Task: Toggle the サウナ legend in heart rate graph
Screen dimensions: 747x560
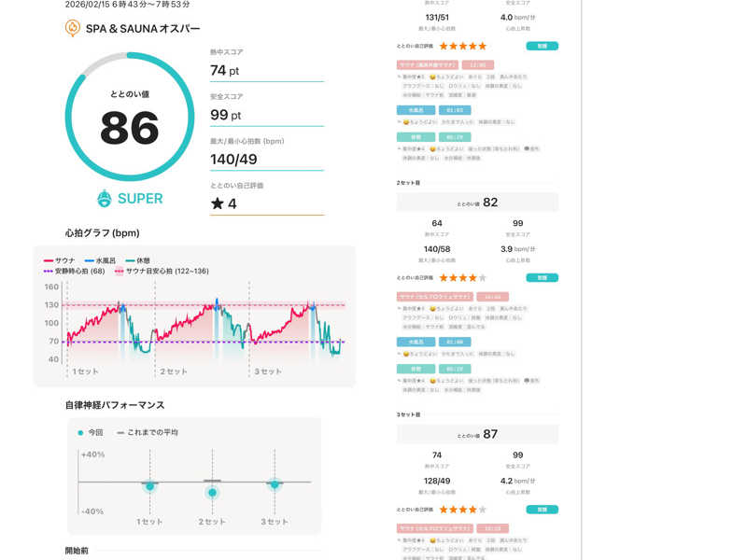Action: tap(61, 260)
